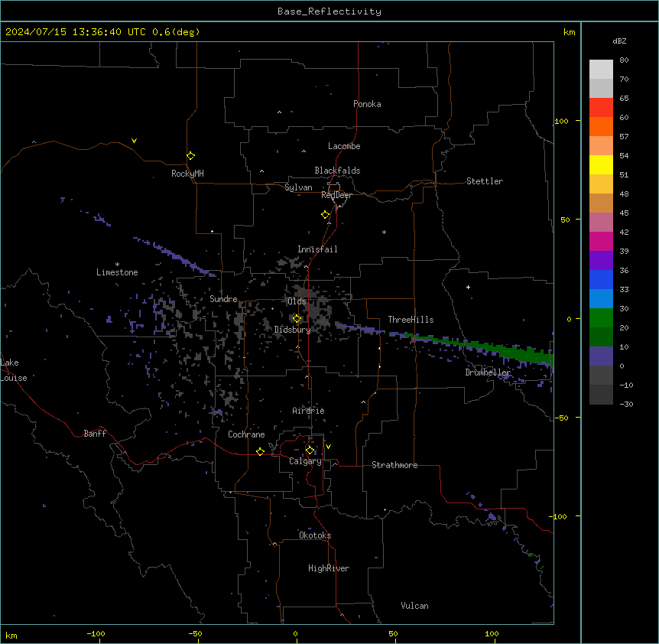The width and height of the screenshot is (659, 644).
Task: Select the Sundre town label
Action: coord(223,299)
